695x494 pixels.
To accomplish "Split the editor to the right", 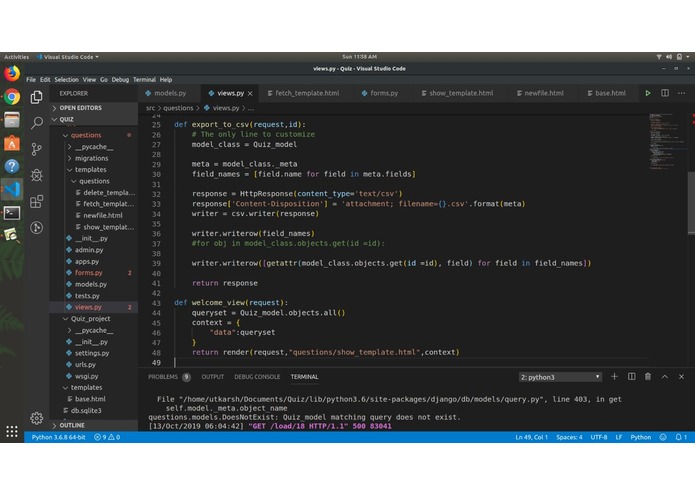I will tap(665, 93).
